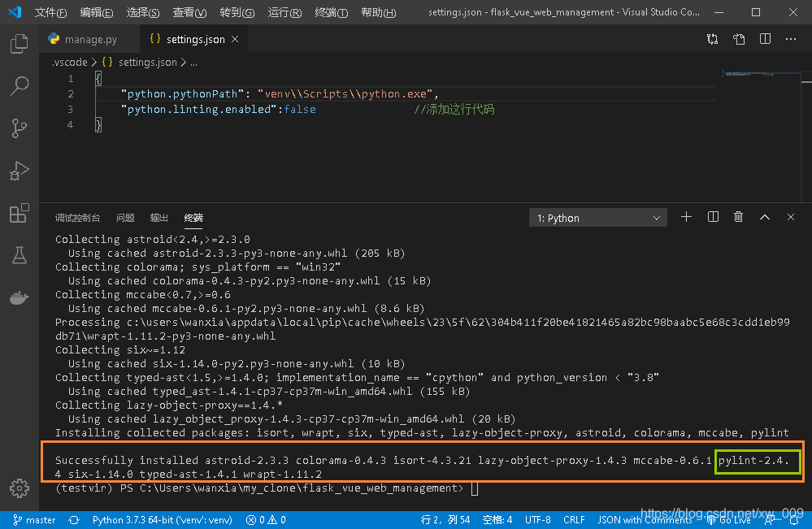
Task: Open the Source Control view
Action: click(19, 128)
